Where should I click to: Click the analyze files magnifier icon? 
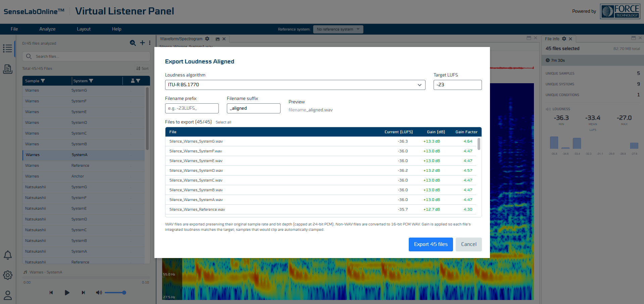(x=133, y=43)
